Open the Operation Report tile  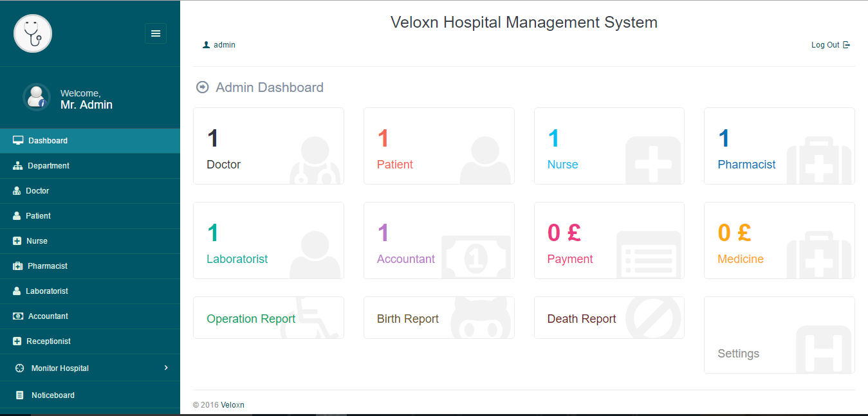coord(268,318)
